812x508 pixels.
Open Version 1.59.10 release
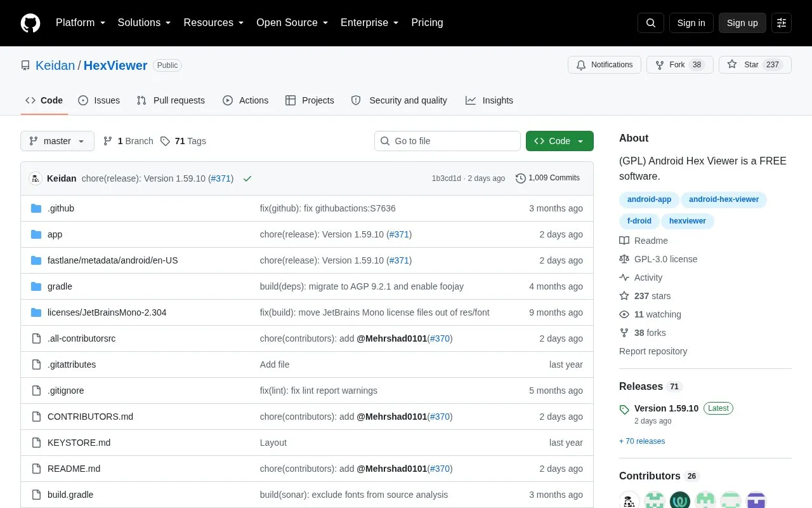tap(666, 408)
